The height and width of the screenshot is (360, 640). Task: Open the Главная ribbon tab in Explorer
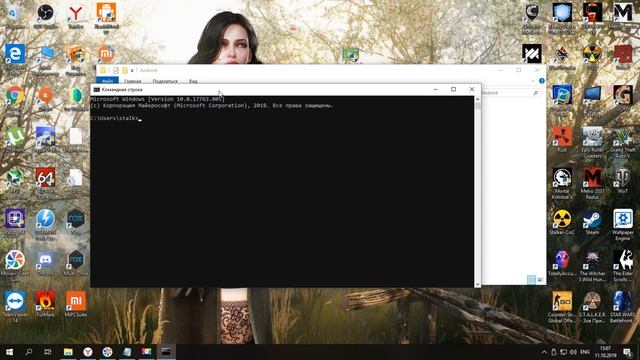click(132, 81)
